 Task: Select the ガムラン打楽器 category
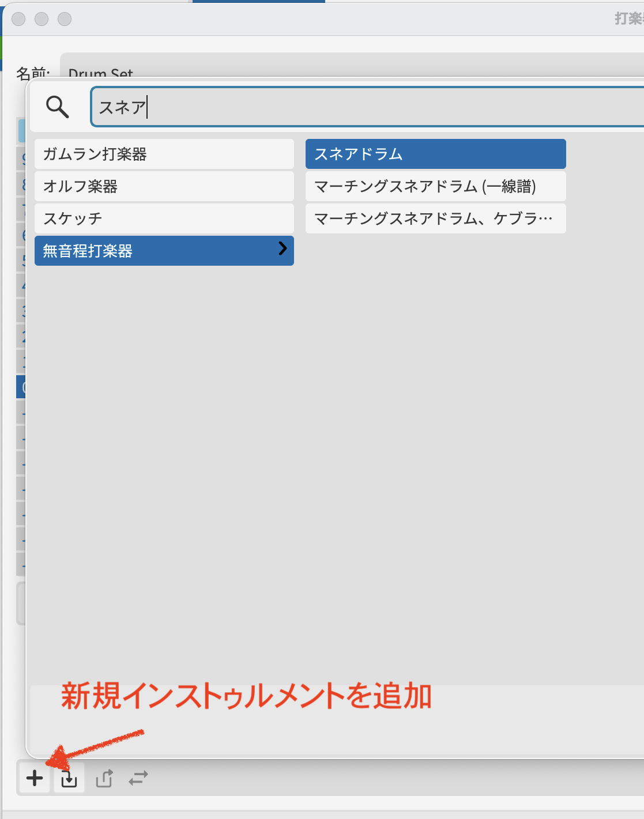coord(164,154)
